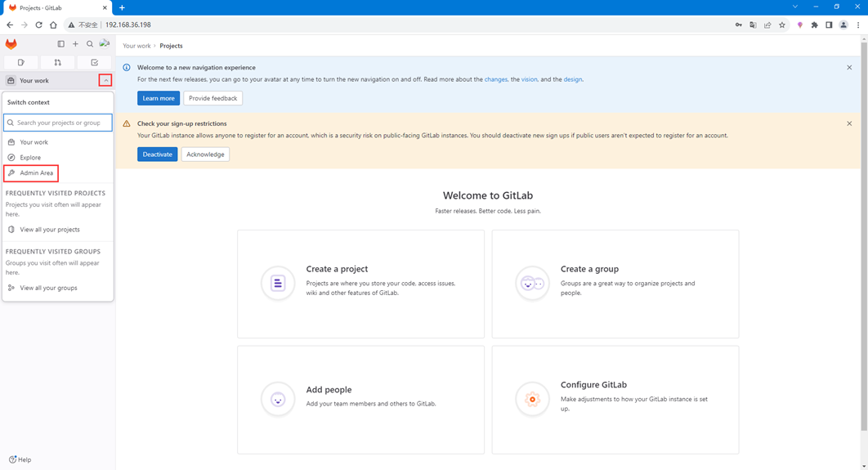Click the page vertical scrollbar
The width and height of the screenshot is (868, 470).
tap(864, 235)
